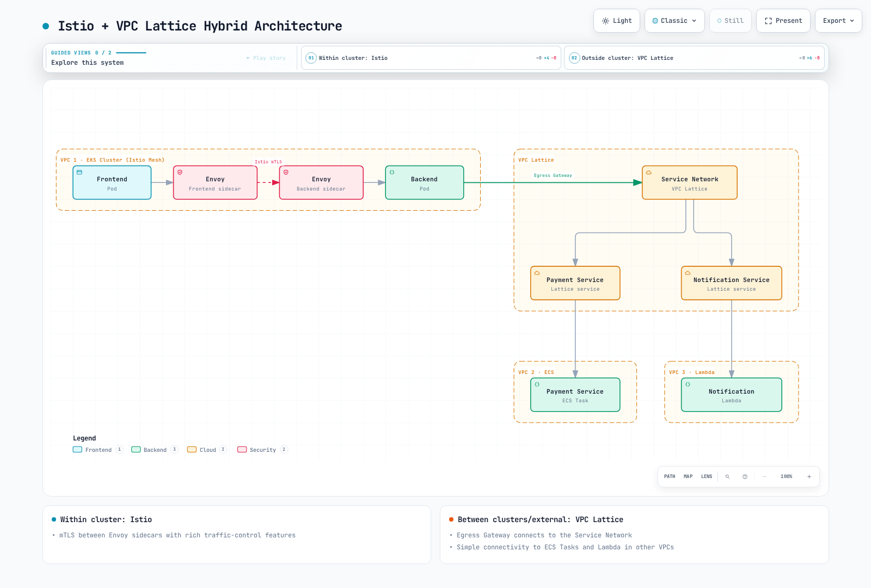Image resolution: width=871 pixels, height=588 pixels.
Task: Activate PATH mode in canvas toolbar
Action: click(670, 476)
